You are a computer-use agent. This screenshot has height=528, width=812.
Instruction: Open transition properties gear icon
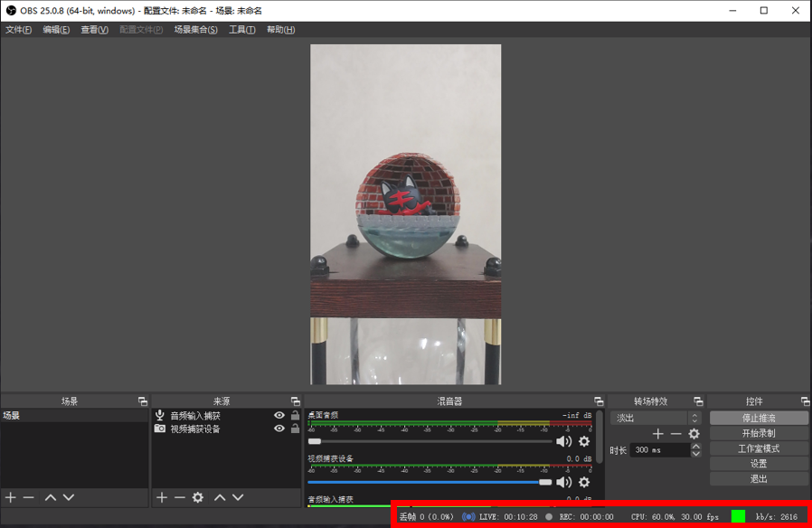click(x=694, y=434)
